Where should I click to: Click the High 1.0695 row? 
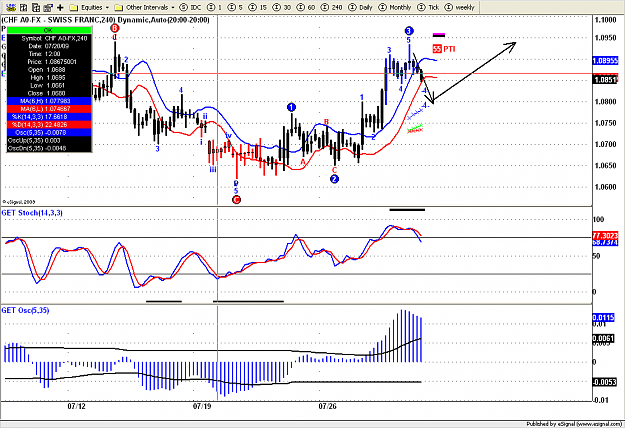(49, 78)
